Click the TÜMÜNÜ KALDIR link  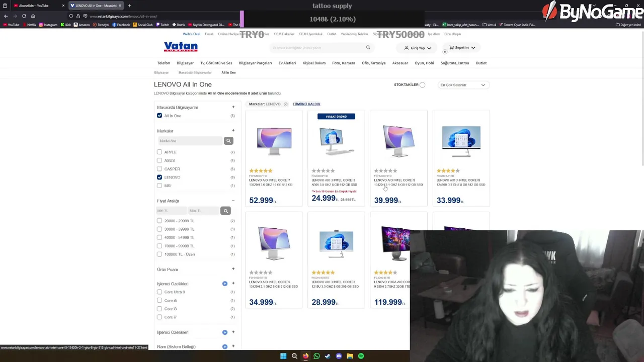pyautogui.click(x=306, y=104)
